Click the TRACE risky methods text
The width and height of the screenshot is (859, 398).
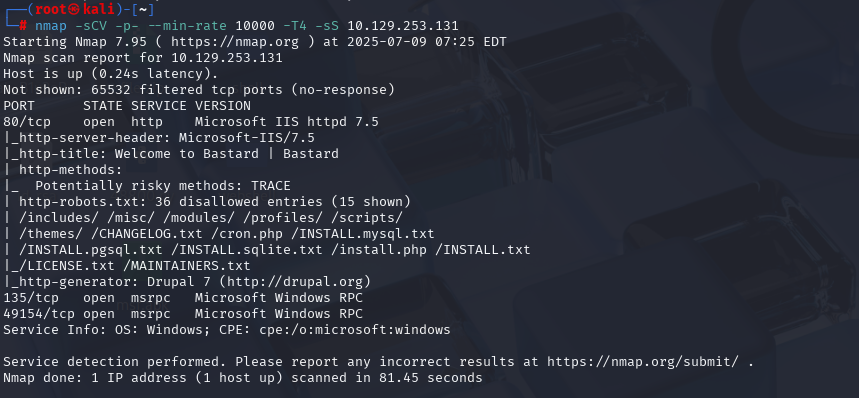click(x=271, y=186)
